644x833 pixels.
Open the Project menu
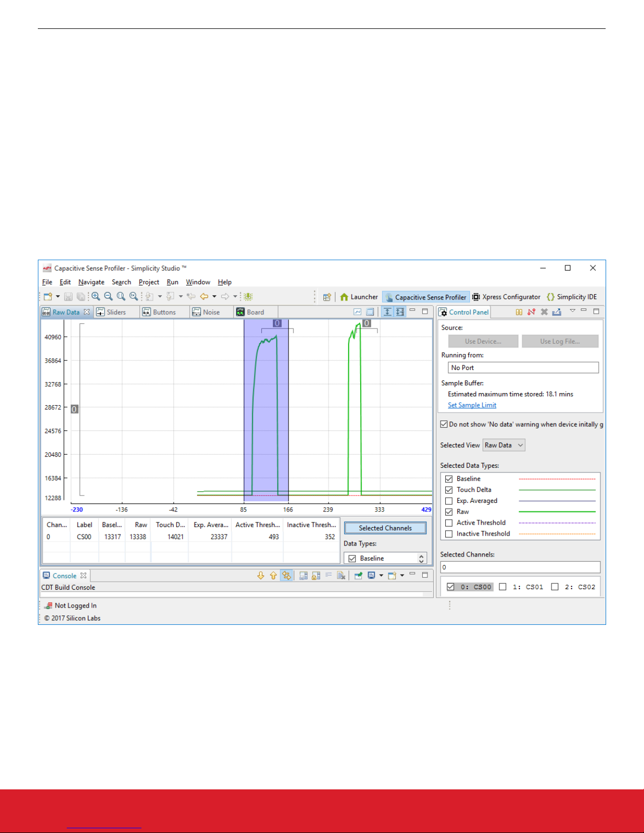(149, 282)
